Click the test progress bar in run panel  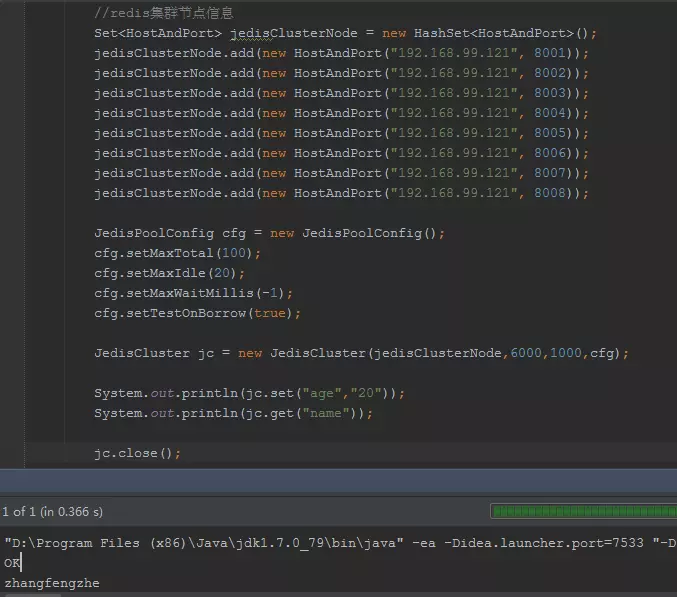click(584, 512)
